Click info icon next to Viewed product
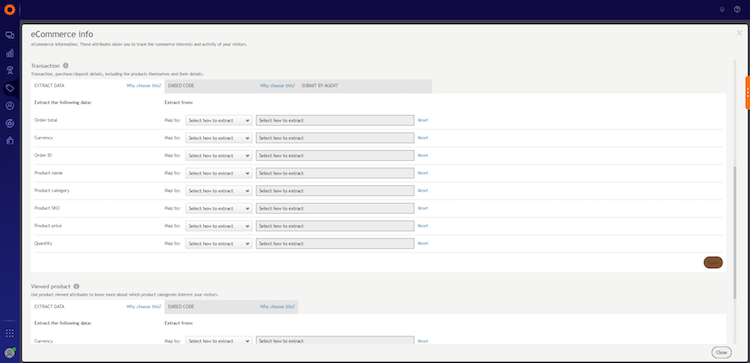 tap(76, 286)
